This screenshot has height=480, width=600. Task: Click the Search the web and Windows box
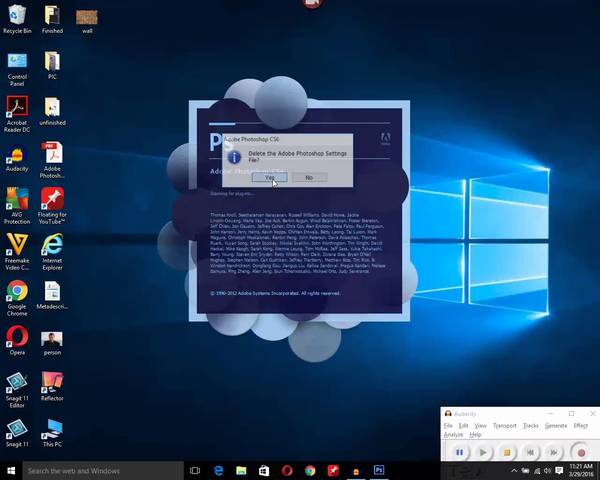(x=103, y=470)
